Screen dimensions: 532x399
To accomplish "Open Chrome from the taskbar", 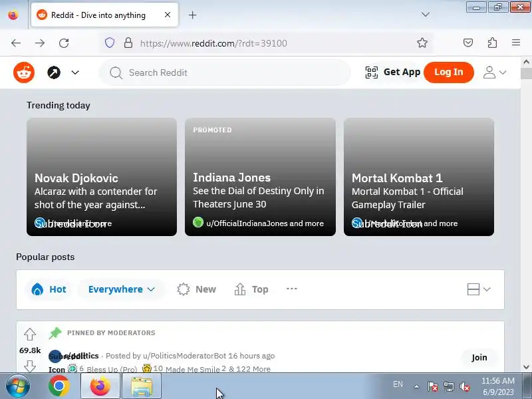I will coord(59,386).
